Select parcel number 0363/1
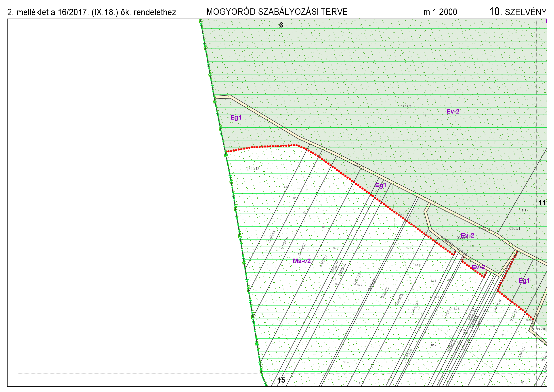 [x=406, y=107]
